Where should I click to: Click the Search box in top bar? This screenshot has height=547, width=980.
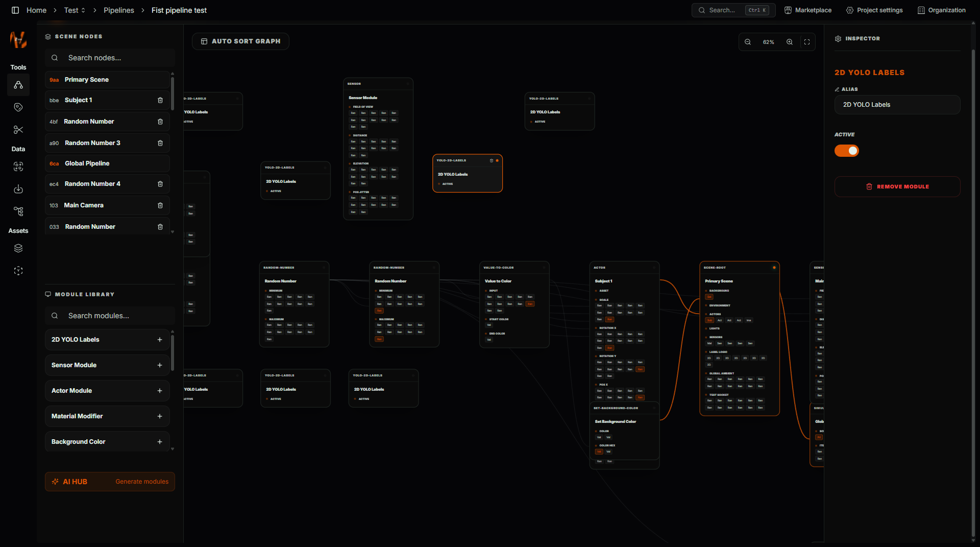tap(733, 10)
